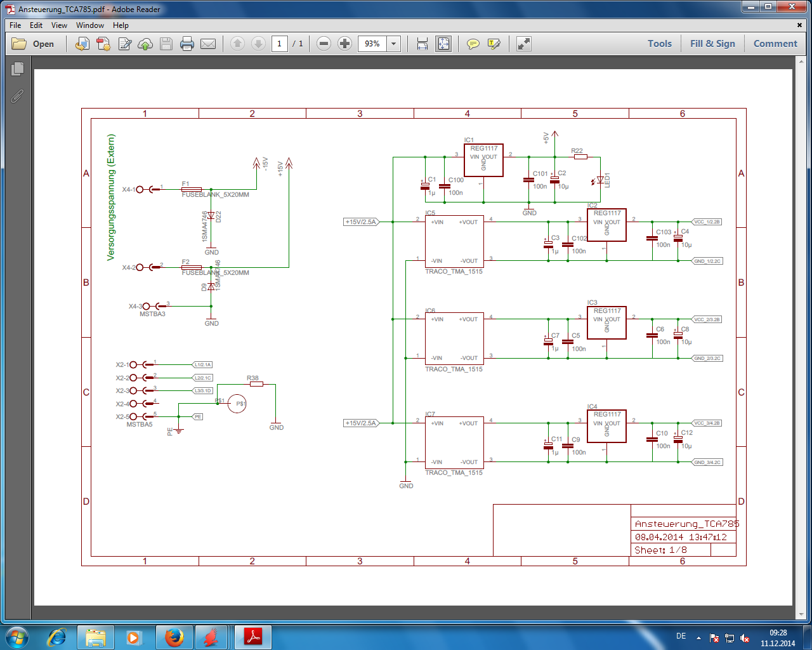This screenshot has height=650, width=812.
Task: Open the media player taskbar icon
Action: point(133,637)
